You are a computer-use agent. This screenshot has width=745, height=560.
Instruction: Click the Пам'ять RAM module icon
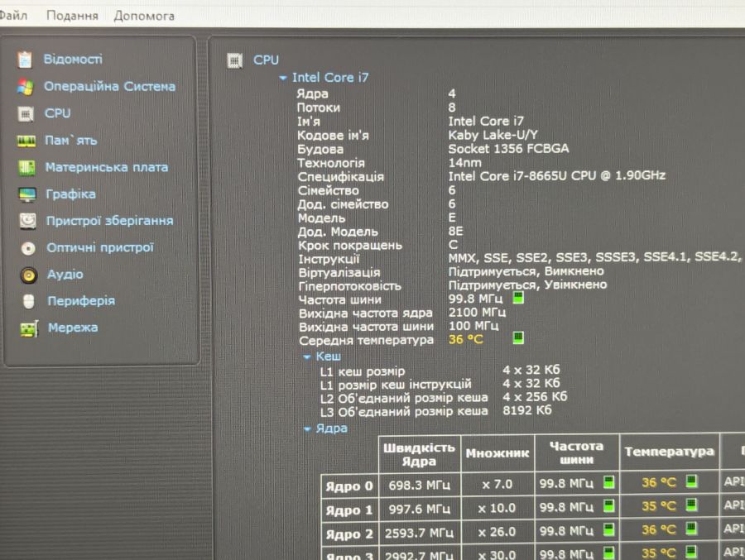pos(26,141)
